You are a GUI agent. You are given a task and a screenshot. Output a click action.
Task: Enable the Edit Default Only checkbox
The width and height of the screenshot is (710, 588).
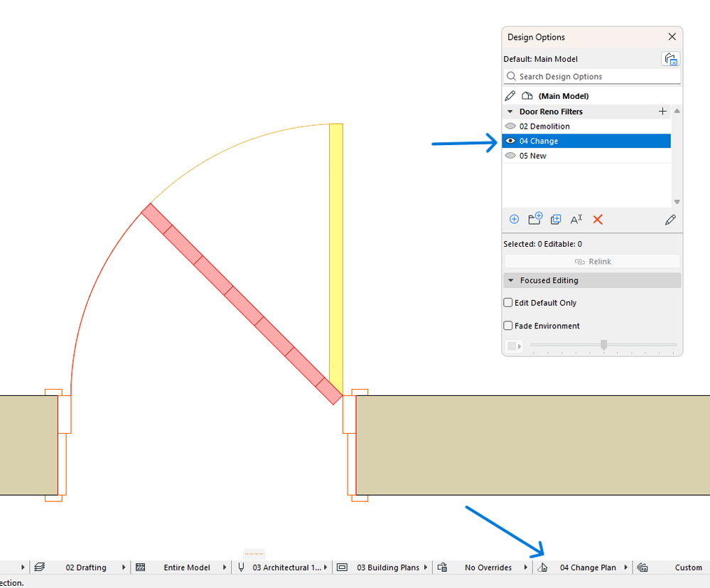click(x=508, y=303)
